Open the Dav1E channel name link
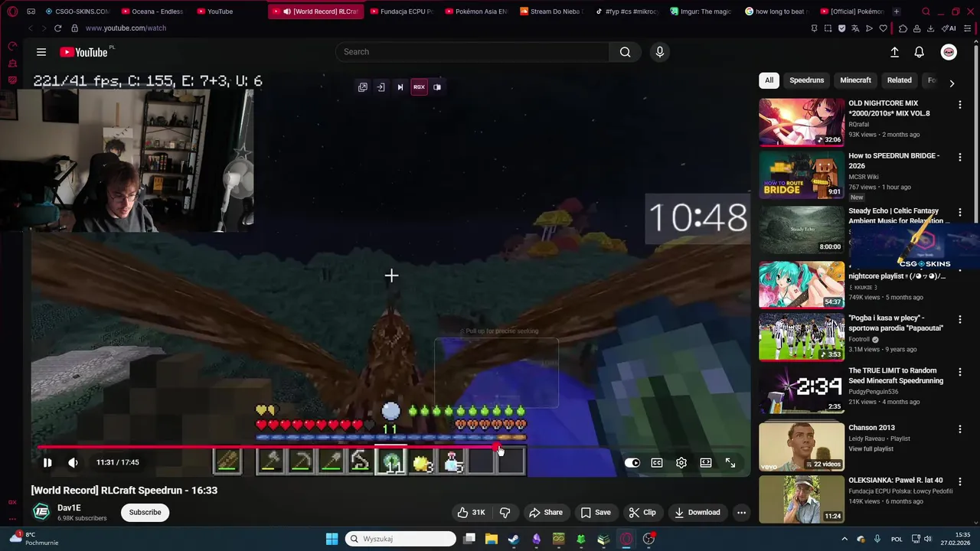980x551 pixels. 69,507
